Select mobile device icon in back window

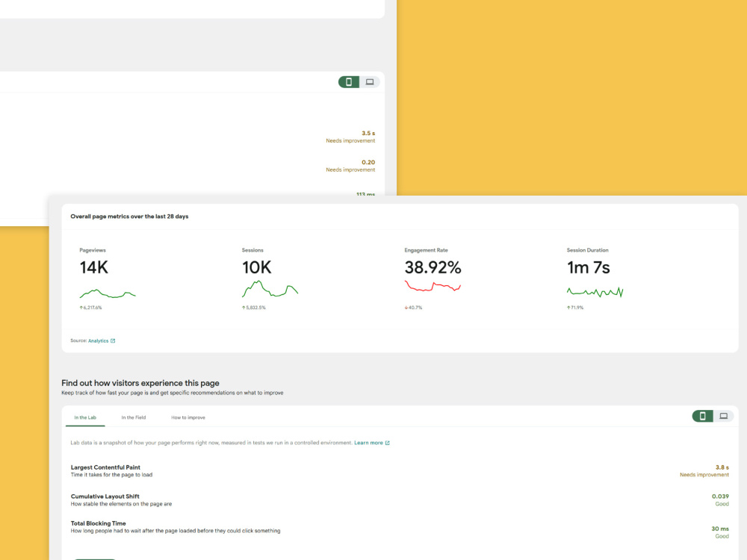(349, 82)
